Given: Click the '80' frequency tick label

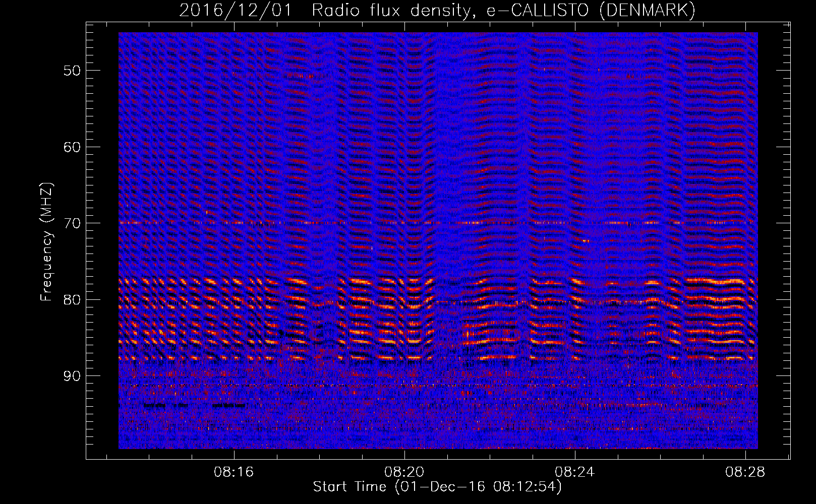Looking at the screenshot, I should point(72,300).
